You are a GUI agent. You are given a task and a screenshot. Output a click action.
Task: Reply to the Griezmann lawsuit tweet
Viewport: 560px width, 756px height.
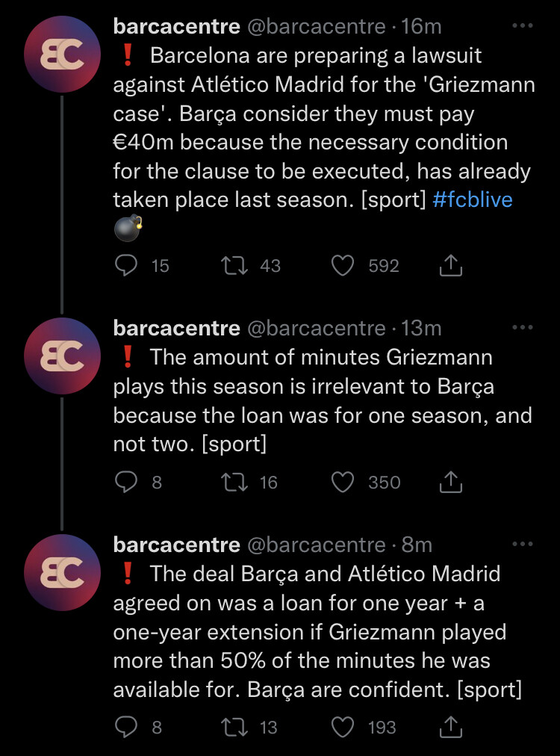pyautogui.click(x=126, y=265)
